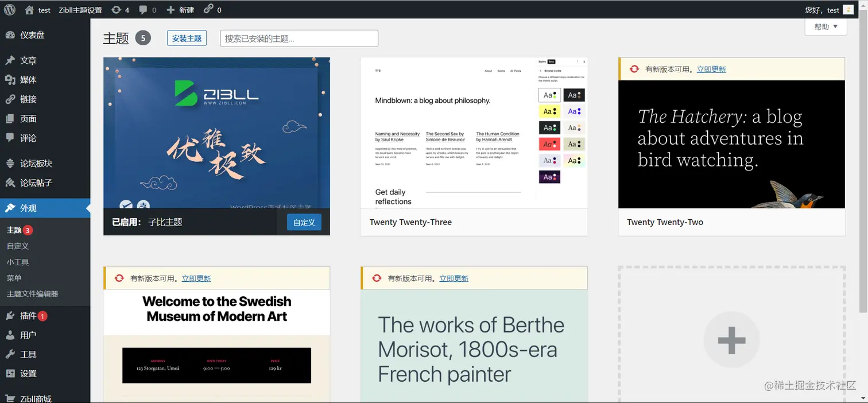Click the Twenty Twenty-Two theme name
The width and height of the screenshot is (868, 403).
tap(665, 222)
